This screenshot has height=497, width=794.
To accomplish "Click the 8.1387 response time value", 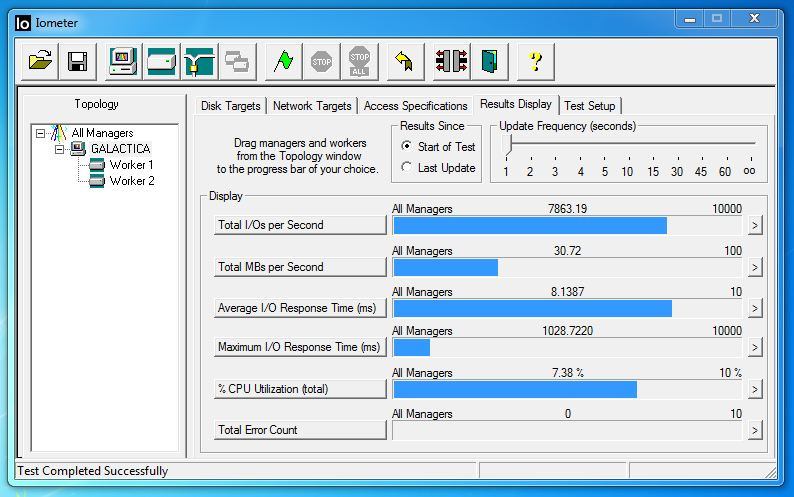I will click(567, 291).
